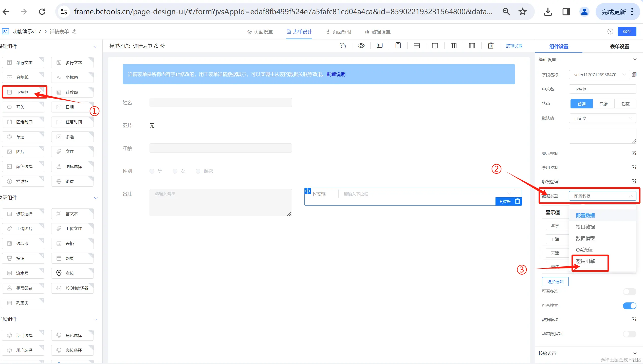This screenshot has width=643, height=364.
Task: Choose 逻辑引擎 from the data type list
Action: tap(585, 261)
